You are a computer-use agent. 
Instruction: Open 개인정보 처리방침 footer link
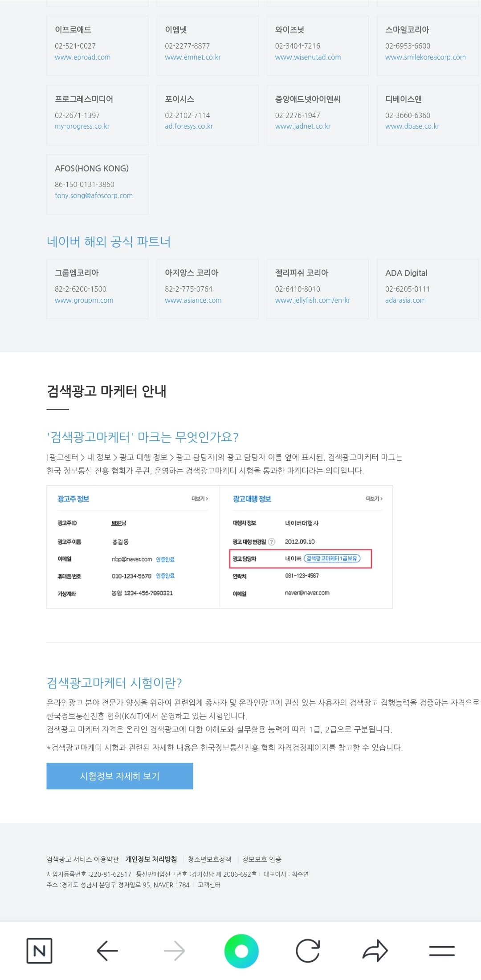pyautogui.click(x=151, y=859)
